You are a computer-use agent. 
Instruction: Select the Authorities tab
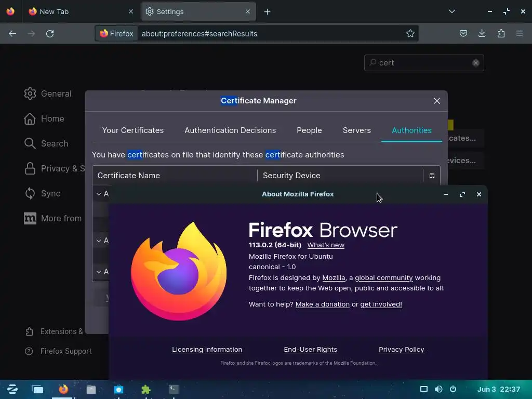[x=411, y=130]
